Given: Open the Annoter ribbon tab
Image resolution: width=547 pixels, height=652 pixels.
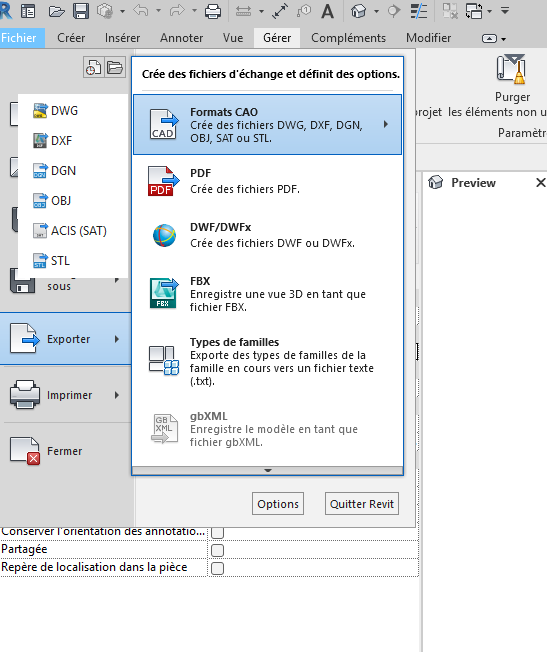Looking at the screenshot, I should 181,38.
